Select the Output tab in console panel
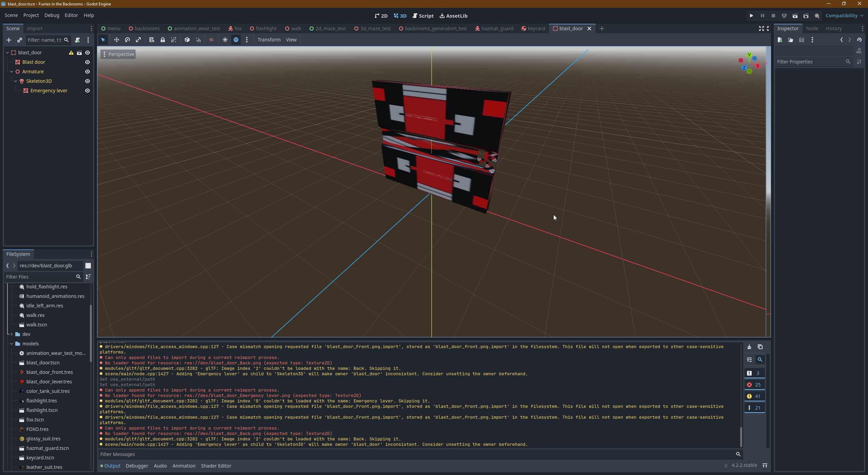 tap(112, 465)
